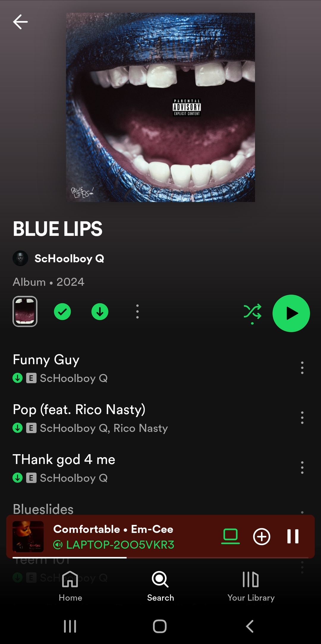This screenshot has height=644, width=321.
Task: Open more options for Pop track
Action: (302, 418)
